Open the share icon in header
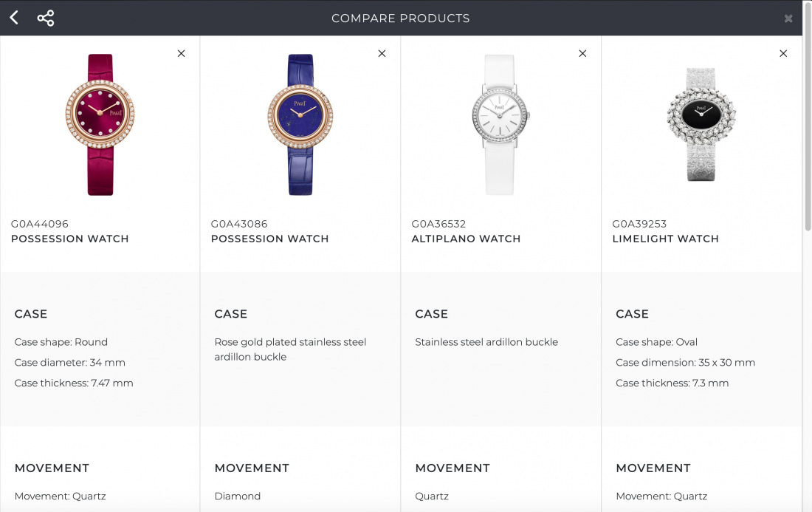The image size is (812, 512). 46,18
